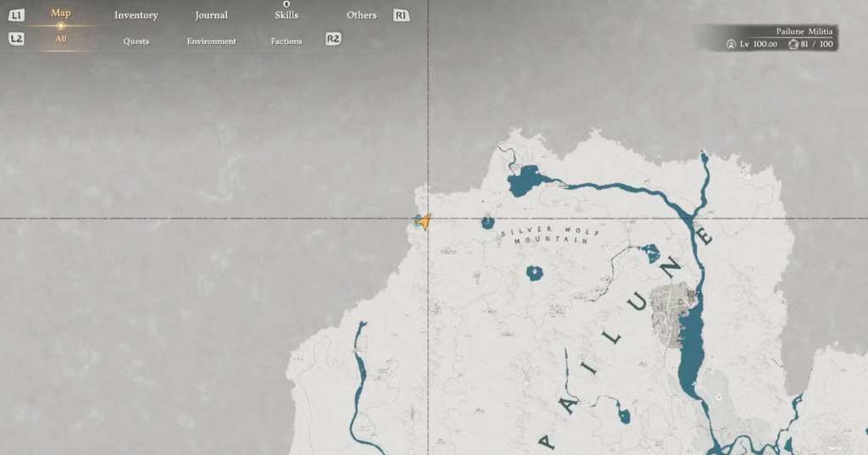The height and width of the screenshot is (455, 868).
Task: Click the pentagon emblem beside 81 / 100
Action: tap(793, 44)
